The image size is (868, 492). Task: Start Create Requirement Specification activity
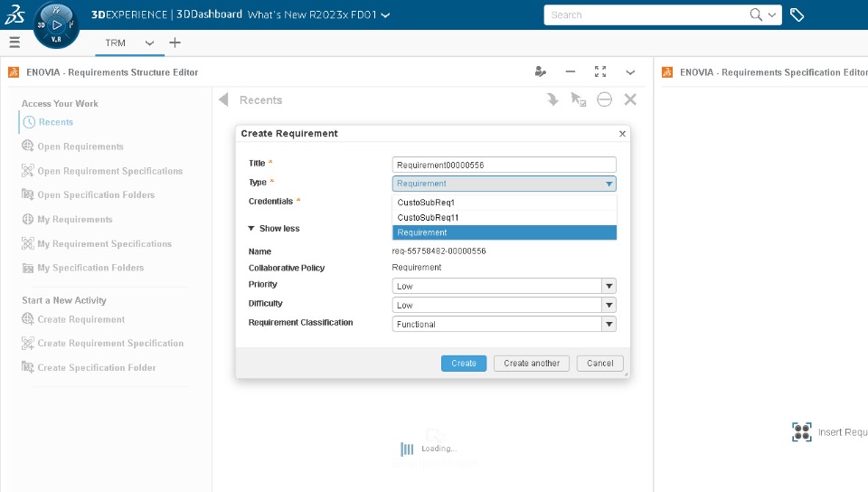pyautogui.click(x=110, y=343)
